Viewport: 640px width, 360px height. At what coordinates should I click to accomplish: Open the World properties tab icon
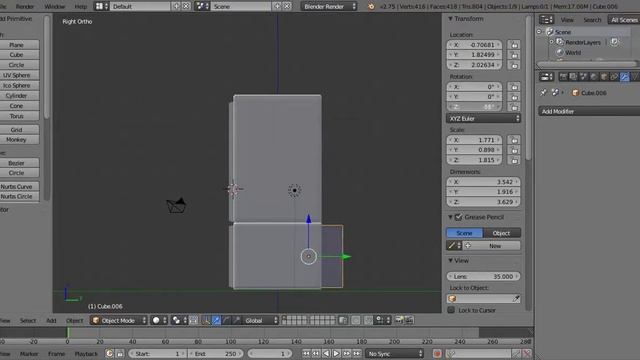click(x=594, y=77)
